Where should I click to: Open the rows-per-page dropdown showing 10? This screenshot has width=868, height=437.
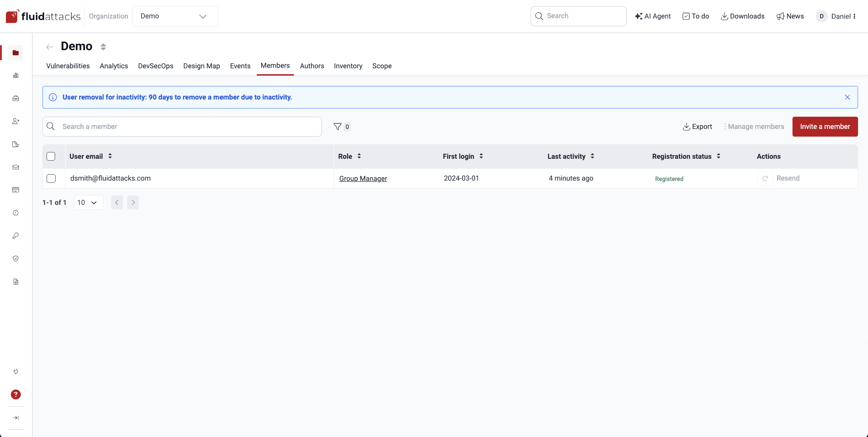[x=88, y=202]
